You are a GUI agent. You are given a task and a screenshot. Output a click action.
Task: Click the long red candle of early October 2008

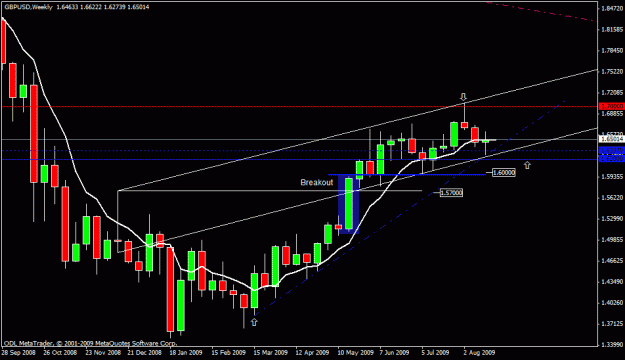(33, 134)
